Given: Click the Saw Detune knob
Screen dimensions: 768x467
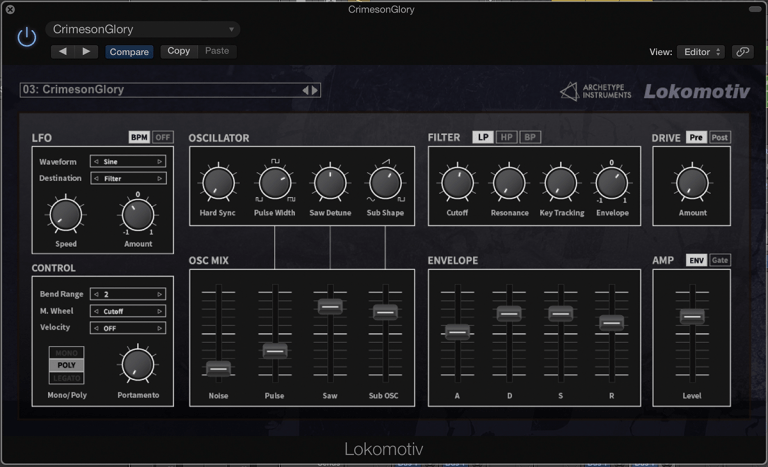Looking at the screenshot, I should pyautogui.click(x=330, y=183).
